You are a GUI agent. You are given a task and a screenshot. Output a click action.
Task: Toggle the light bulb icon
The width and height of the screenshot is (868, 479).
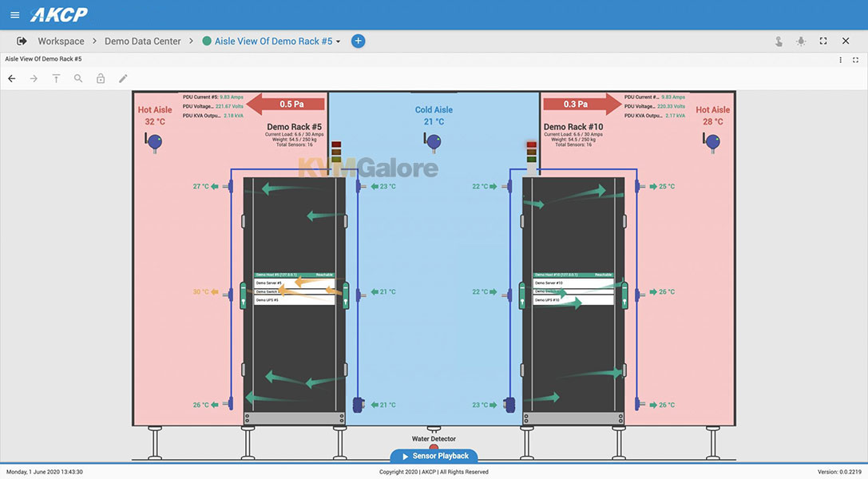(801, 41)
